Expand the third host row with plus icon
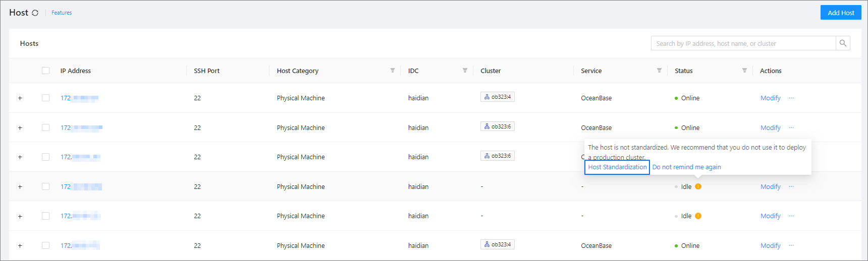This screenshot has width=868, height=261. [20, 157]
